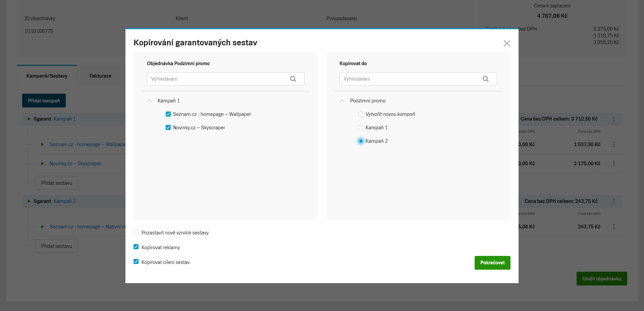
Task: Open three-dot menu for 1 537,50 Kč row
Action: coord(613,144)
